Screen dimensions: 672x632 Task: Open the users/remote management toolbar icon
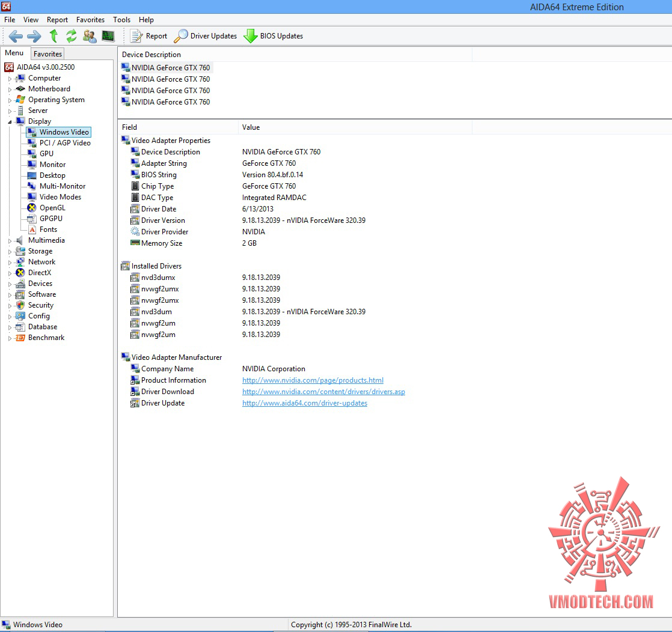point(90,36)
